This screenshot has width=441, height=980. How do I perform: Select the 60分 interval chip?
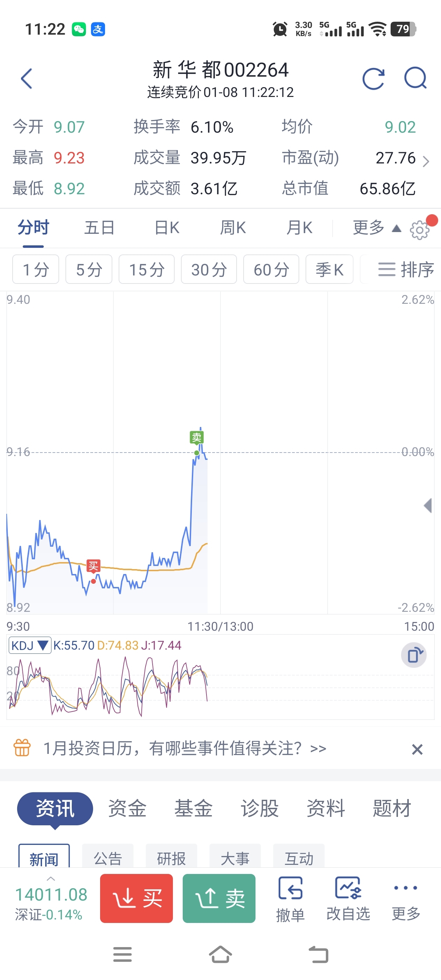pyautogui.click(x=271, y=269)
